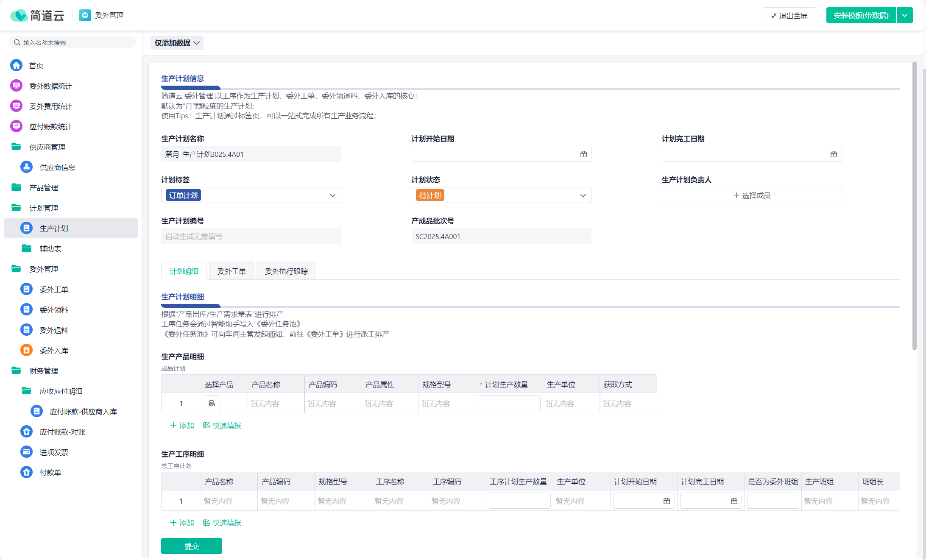Open the 委外数据统计 dashboard icon
The height and width of the screenshot is (560, 926).
(x=16, y=86)
